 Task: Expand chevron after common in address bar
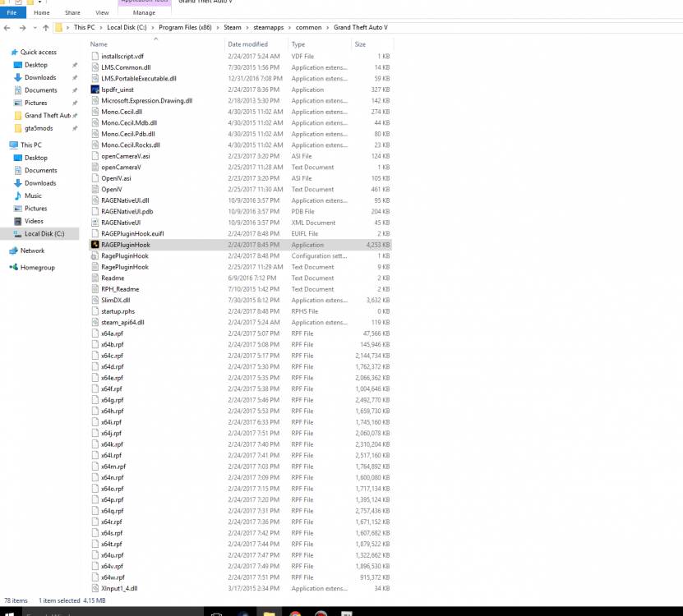pos(328,27)
